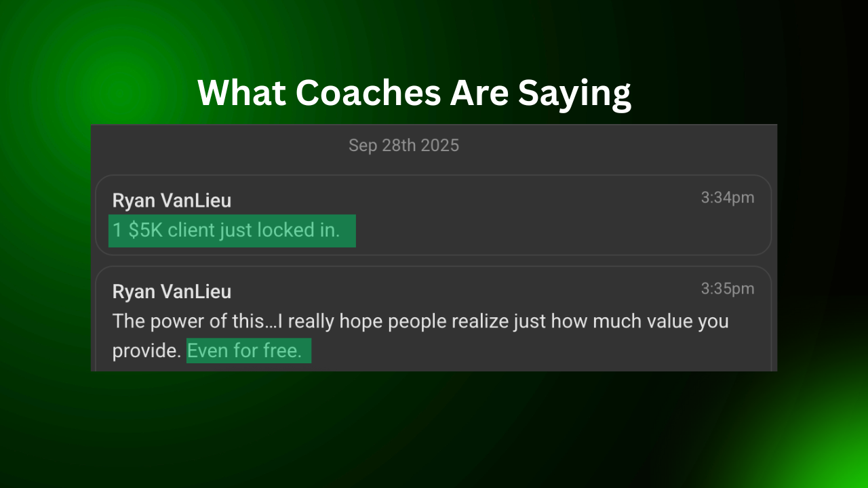Click the 3:34pm timestamp
868x488 pixels.
tap(727, 198)
